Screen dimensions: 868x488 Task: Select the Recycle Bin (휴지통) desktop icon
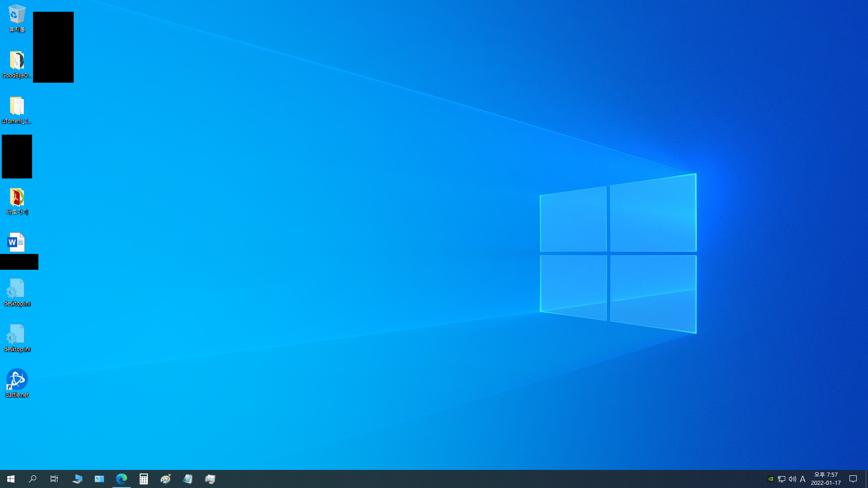coord(17,19)
